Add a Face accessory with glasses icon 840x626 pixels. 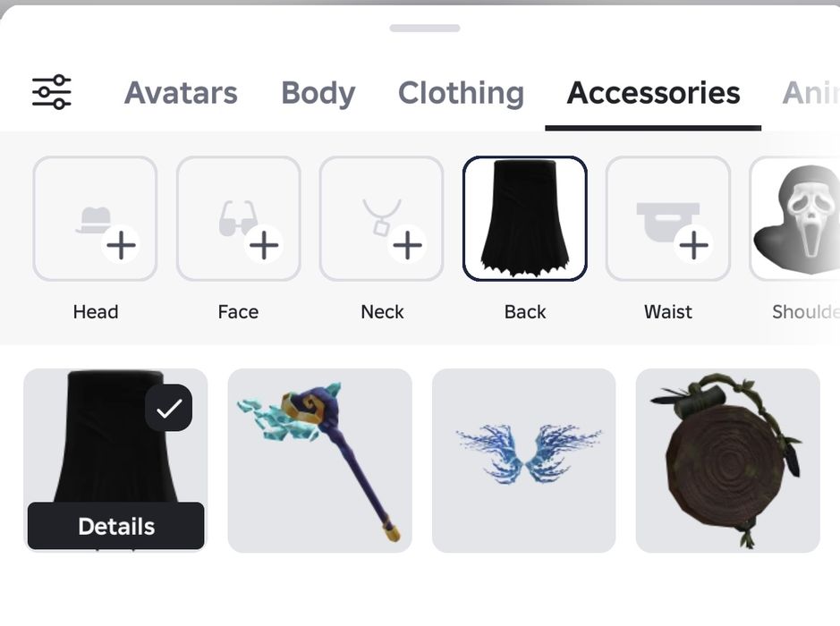[238, 218]
